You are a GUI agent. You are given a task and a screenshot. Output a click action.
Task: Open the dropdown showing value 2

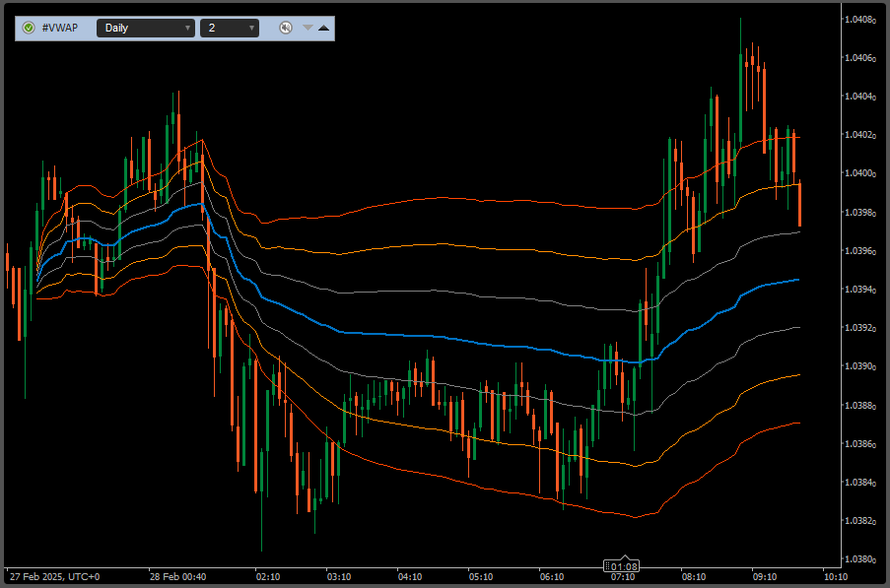tap(230, 28)
